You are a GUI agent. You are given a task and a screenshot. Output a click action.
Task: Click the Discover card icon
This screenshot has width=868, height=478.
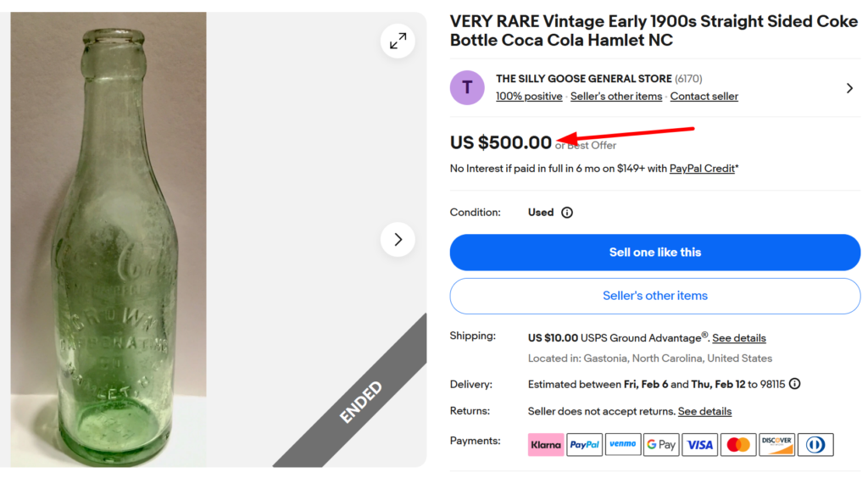pyautogui.click(x=776, y=444)
